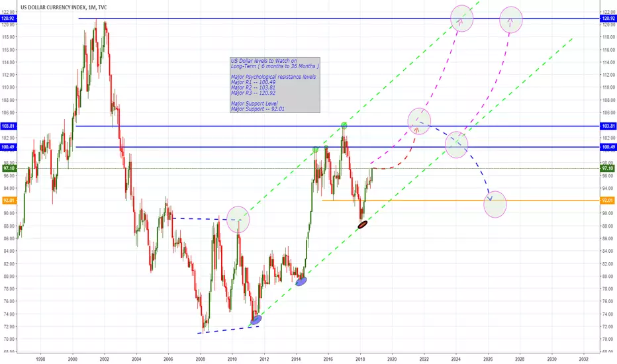The height and width of the screenshot is (364, 617).
Task: Select the blue 100.49 price tag on right axis
Action: tap(608, 147)
